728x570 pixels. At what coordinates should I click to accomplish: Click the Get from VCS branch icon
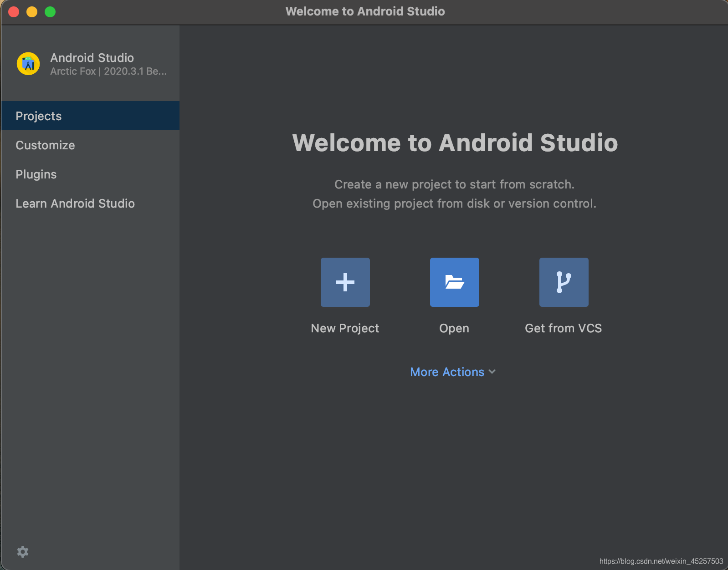pyautogui.click(x=564, y=282)
